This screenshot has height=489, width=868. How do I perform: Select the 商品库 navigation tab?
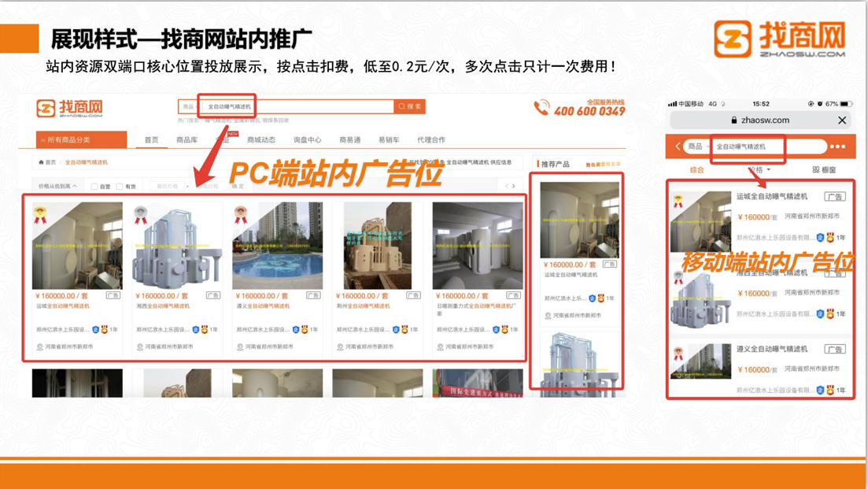click(187, 139)
